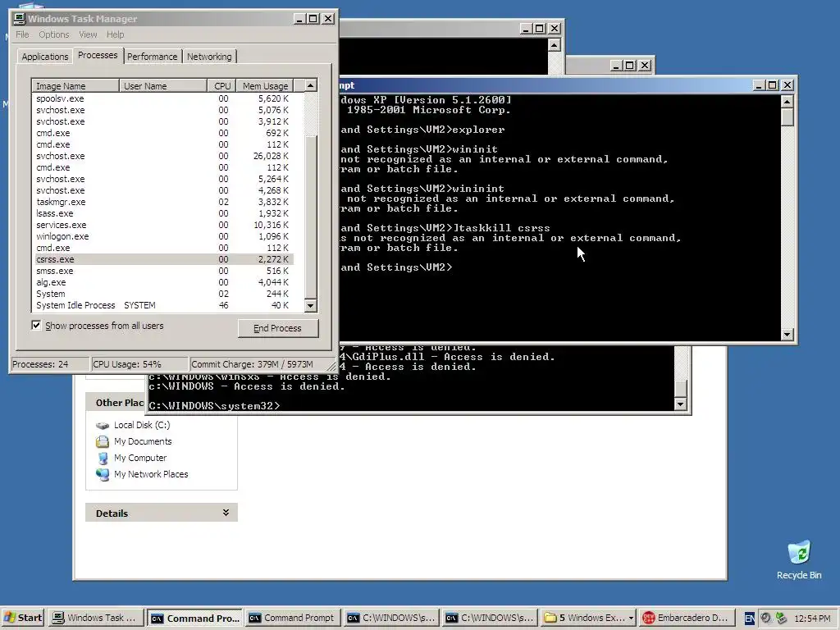Image resolution: width=840 pixels, height=630 pixels.
Task: Click the EN language indicator in tray
Action: point(750,619)
